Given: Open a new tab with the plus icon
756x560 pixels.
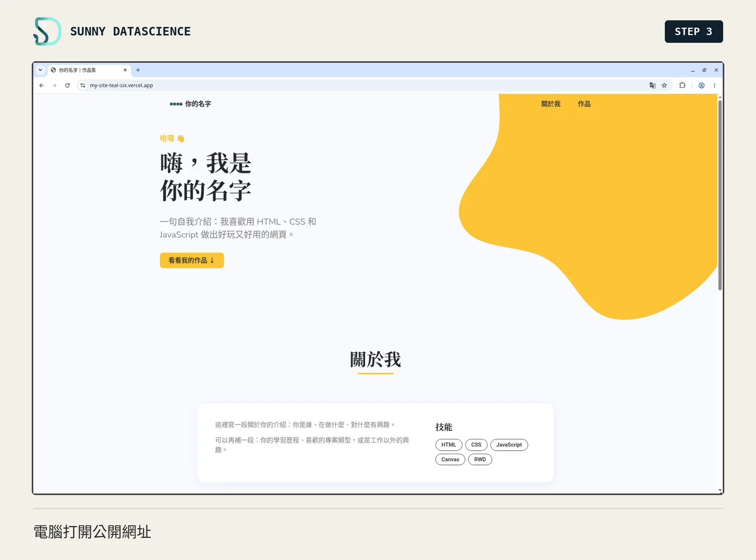Looking at the screenshot, I should [138, 70].
